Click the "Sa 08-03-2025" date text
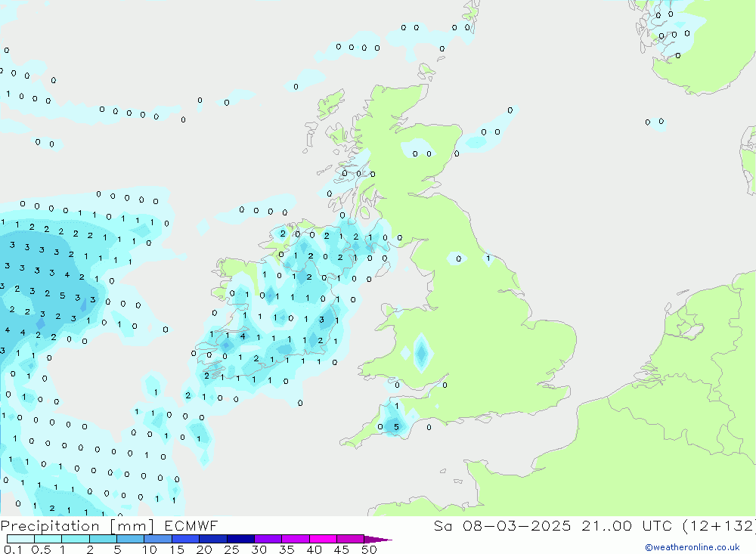The image size is (756, 554). click(x=502, y=525)
